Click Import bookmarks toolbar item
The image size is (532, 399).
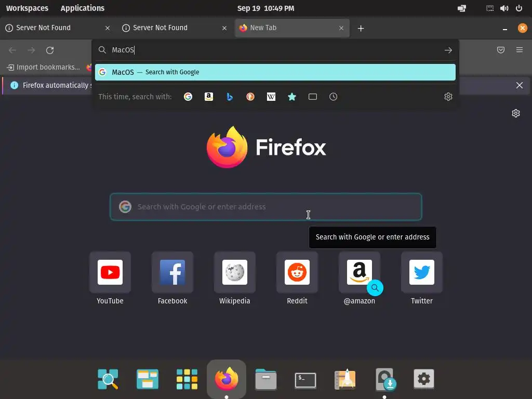click(x=44, y=67)
